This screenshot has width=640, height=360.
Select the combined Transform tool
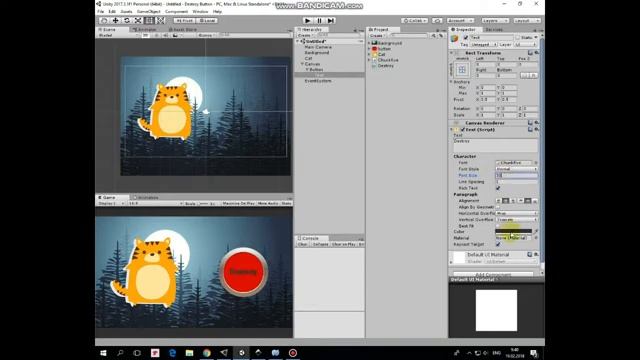(160, 20)
